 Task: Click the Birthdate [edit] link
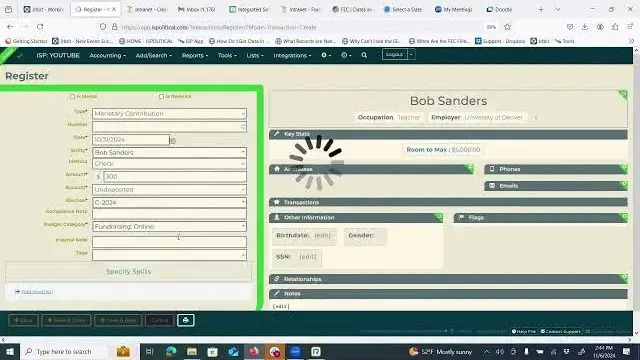click(323, 236)
